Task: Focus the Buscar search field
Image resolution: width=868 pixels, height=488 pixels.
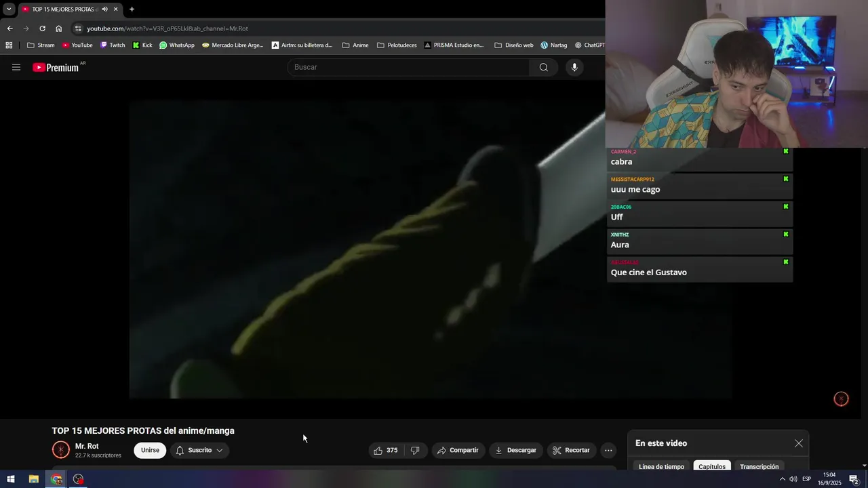Action: tap(408, 67)
